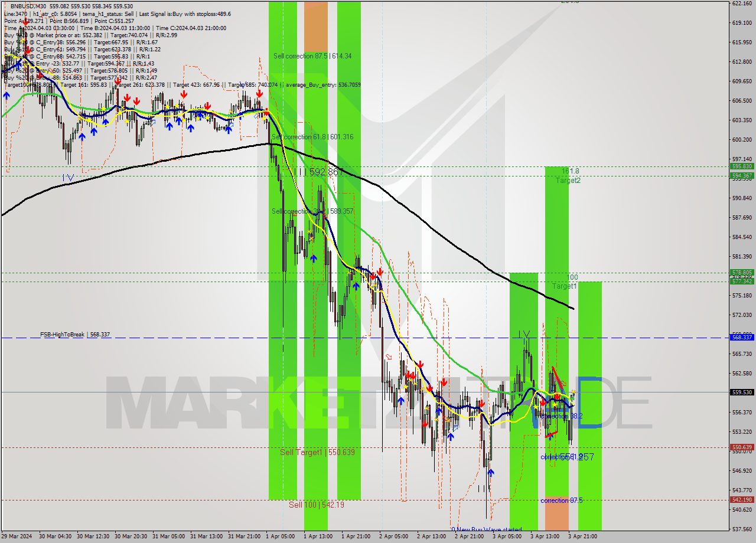Screen dimensions: 756x543
Task: Click the 'Target2' label near 161.8
Action: [x=568, y=180]
